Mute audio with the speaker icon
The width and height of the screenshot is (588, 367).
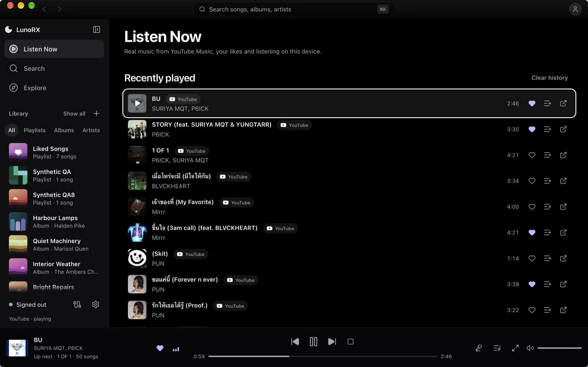pyautogui.click(x=530, y=348)
